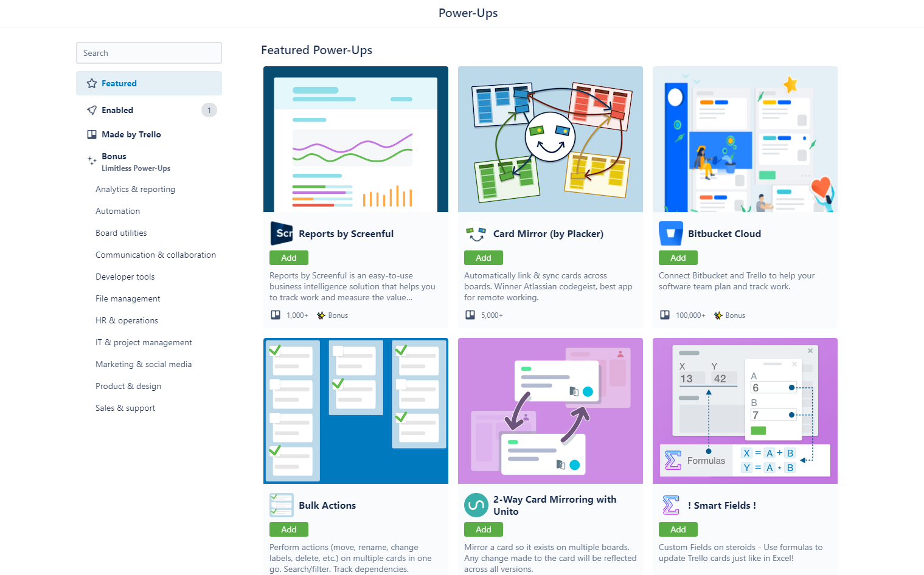
Task: Click the Featured Power-Ups heading
Action: click(x=316, y=50)
